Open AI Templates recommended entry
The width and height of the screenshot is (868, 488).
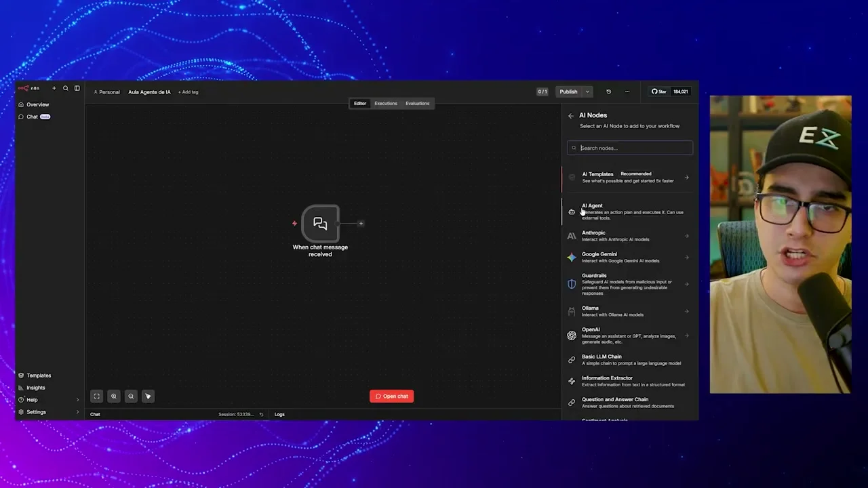click(x=630, y=178)
